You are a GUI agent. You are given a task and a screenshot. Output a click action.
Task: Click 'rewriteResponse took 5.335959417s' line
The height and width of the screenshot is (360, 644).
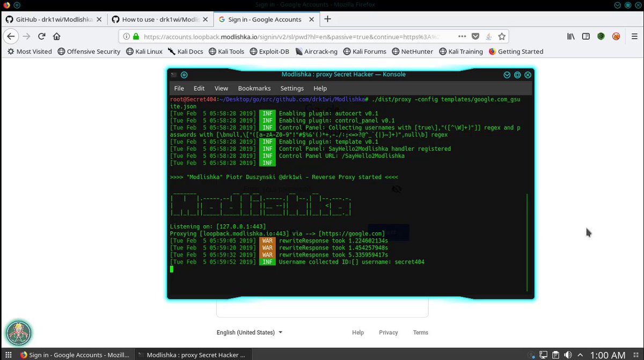pos(279,255)
